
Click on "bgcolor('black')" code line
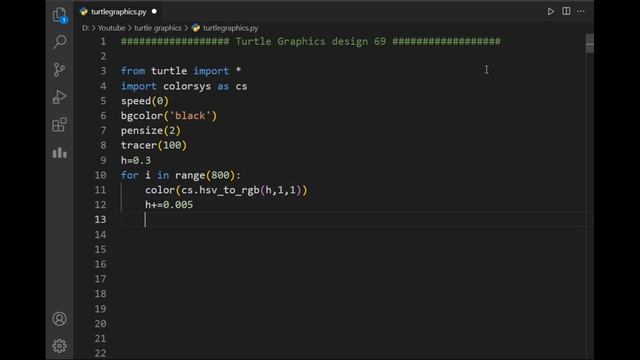click(169, 116)
